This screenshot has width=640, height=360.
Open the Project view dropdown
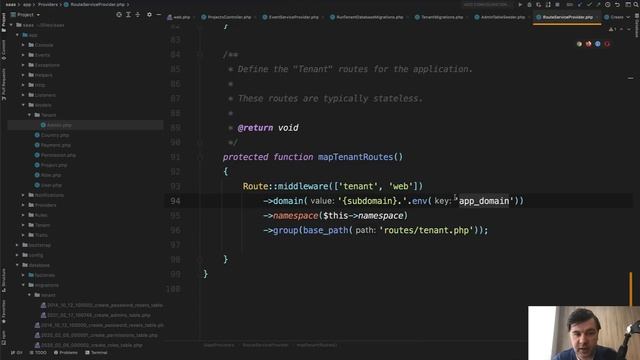26,15
